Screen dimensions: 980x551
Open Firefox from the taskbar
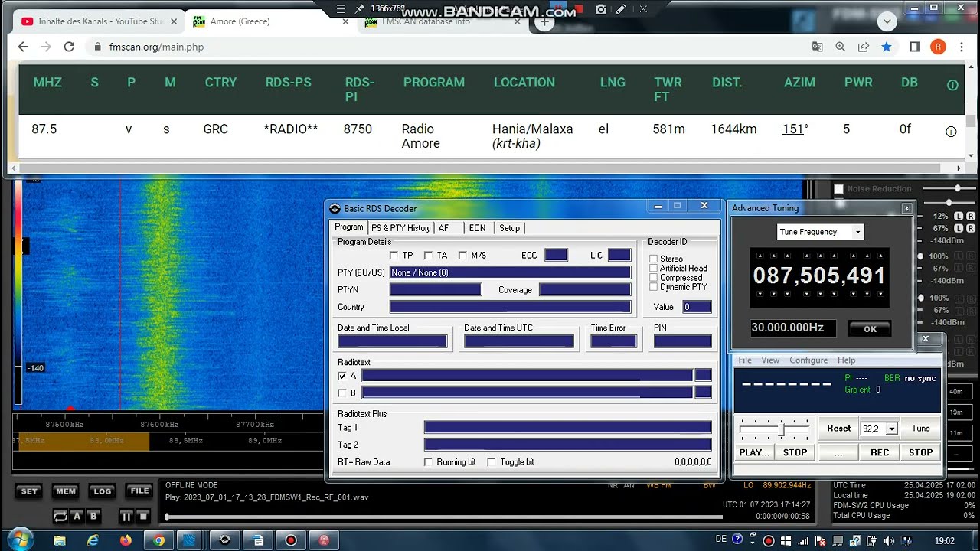[126, 540]
